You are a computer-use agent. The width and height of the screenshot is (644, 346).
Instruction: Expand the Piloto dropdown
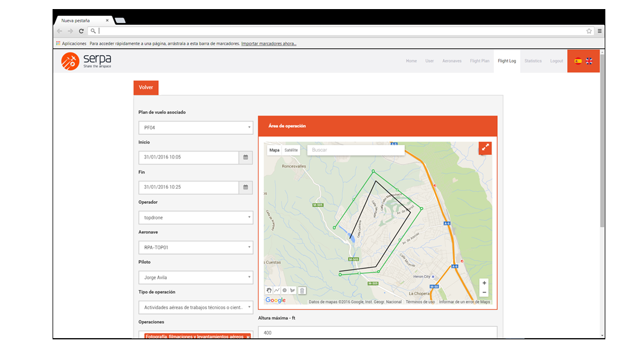tap(195, 278)
